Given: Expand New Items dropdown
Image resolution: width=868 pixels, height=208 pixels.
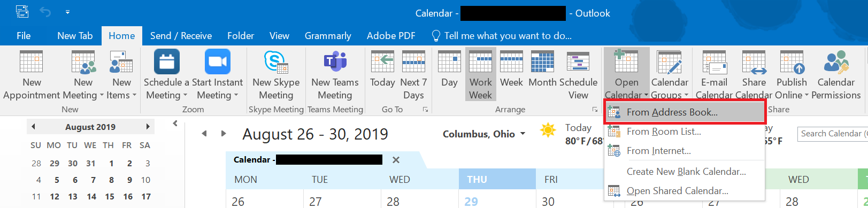Looking at the screenshot, I should click(x=121, y=75).
